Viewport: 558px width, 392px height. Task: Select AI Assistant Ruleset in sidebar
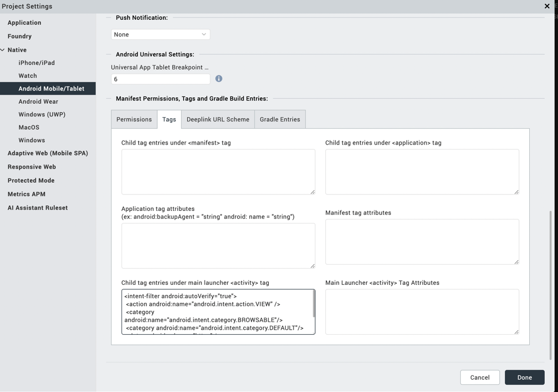point(38,207)
